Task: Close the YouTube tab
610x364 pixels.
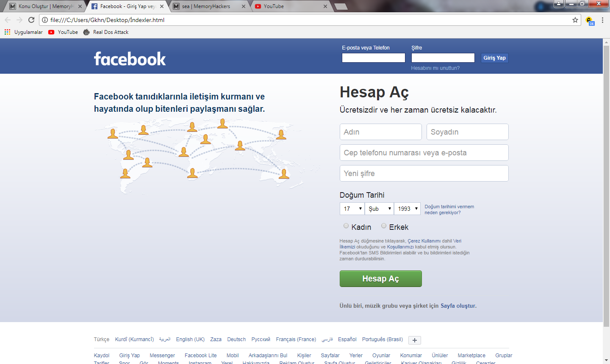Action: click(x=325, y=6)
